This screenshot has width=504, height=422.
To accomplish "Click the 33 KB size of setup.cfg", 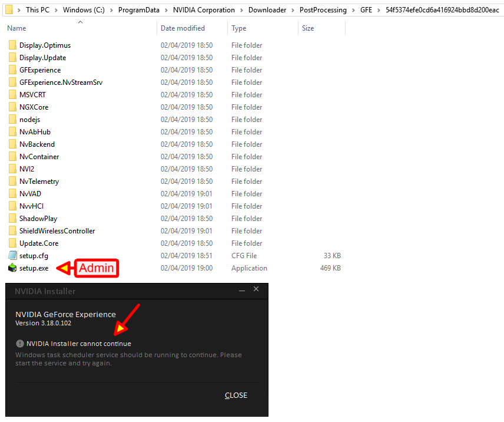I will pyautogui.click(x=332, y=256).
